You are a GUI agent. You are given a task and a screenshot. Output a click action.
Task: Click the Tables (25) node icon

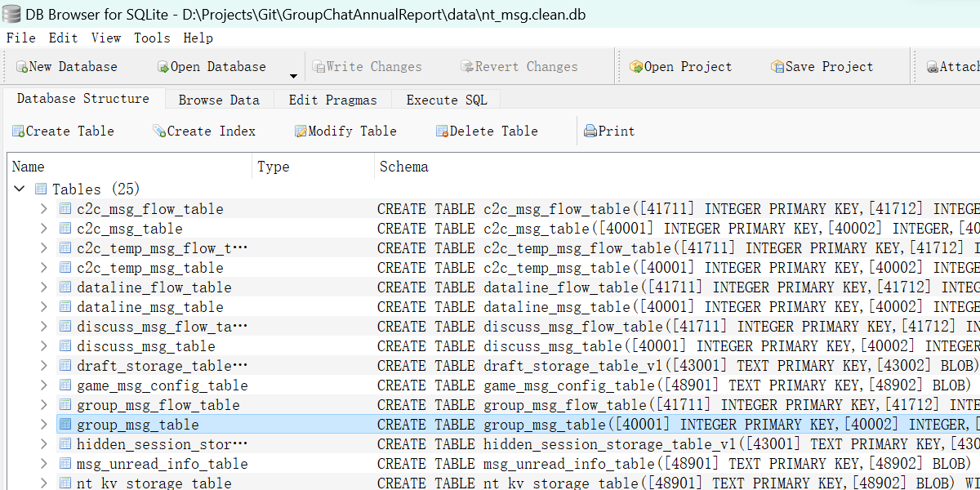tap(41, 189)
